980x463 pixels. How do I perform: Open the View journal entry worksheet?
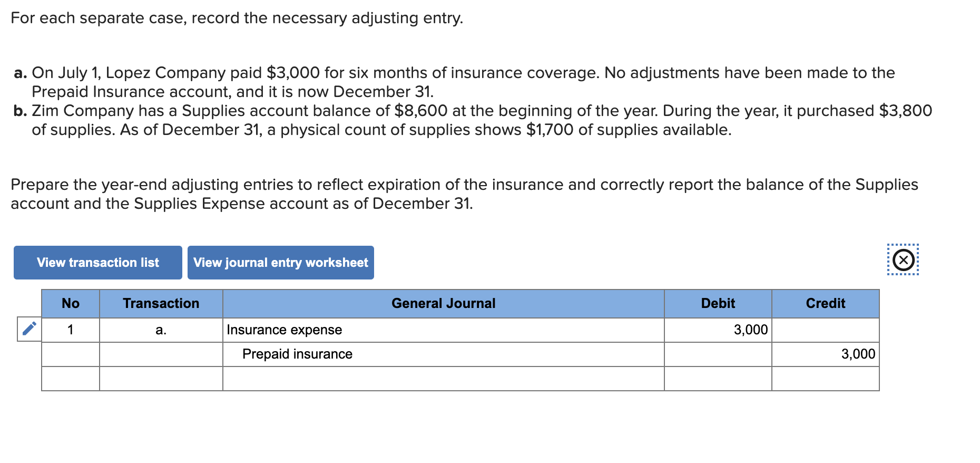click(x=280, y=262)
